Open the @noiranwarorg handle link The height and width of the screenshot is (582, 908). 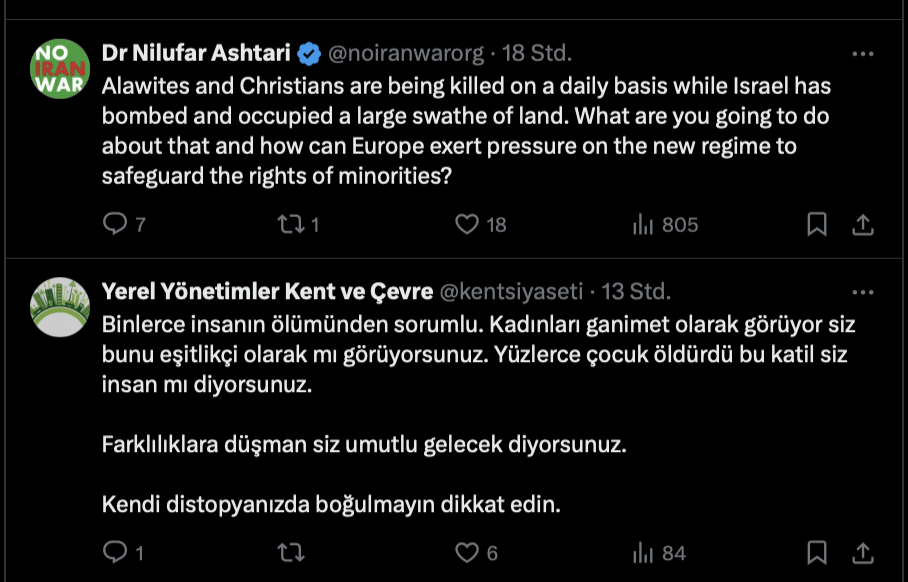pyautogui.click(x=406, y=53)
